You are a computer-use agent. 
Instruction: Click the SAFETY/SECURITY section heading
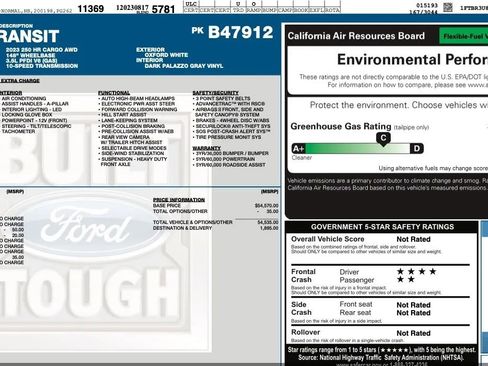point(216,93)
